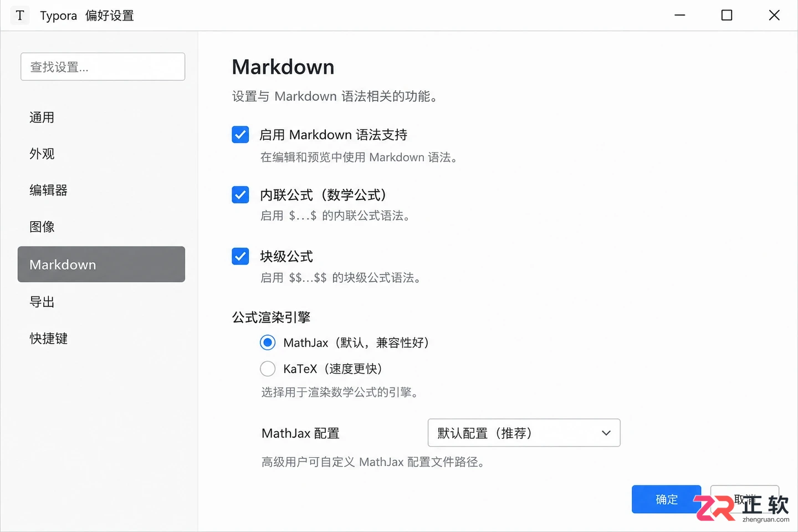This screenshot has width=798, height=532.
Task: Click the Markdown page heading
Action: [x=283, y=67]
